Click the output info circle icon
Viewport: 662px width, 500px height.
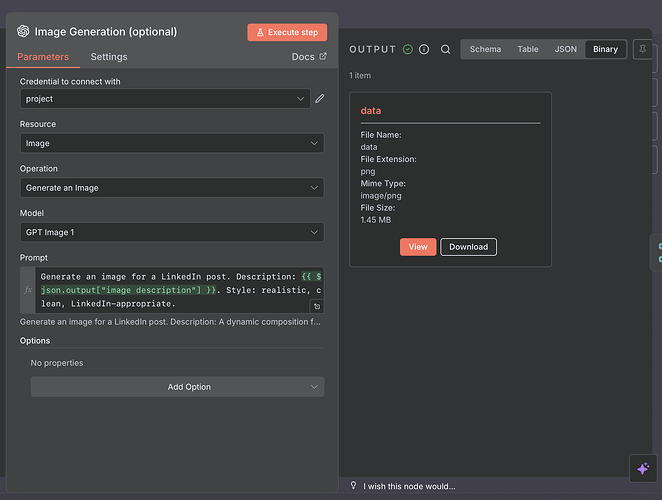tap(424, 49)
